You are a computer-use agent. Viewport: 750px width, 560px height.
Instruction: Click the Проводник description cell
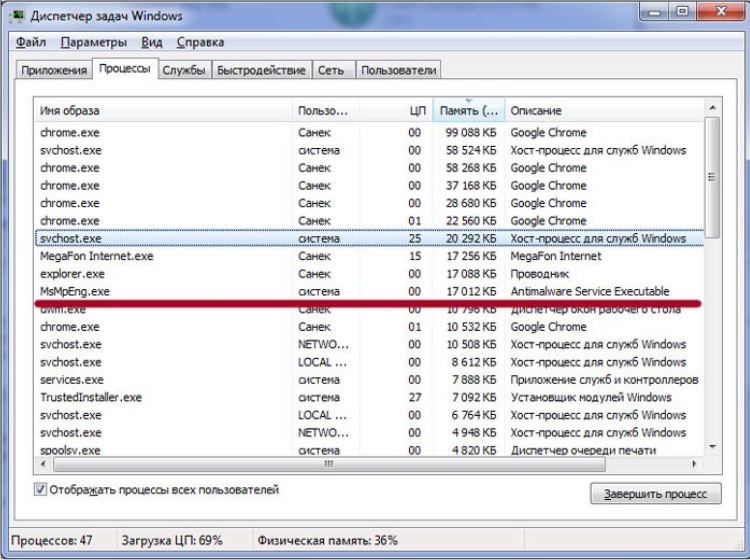pos(540,274)
